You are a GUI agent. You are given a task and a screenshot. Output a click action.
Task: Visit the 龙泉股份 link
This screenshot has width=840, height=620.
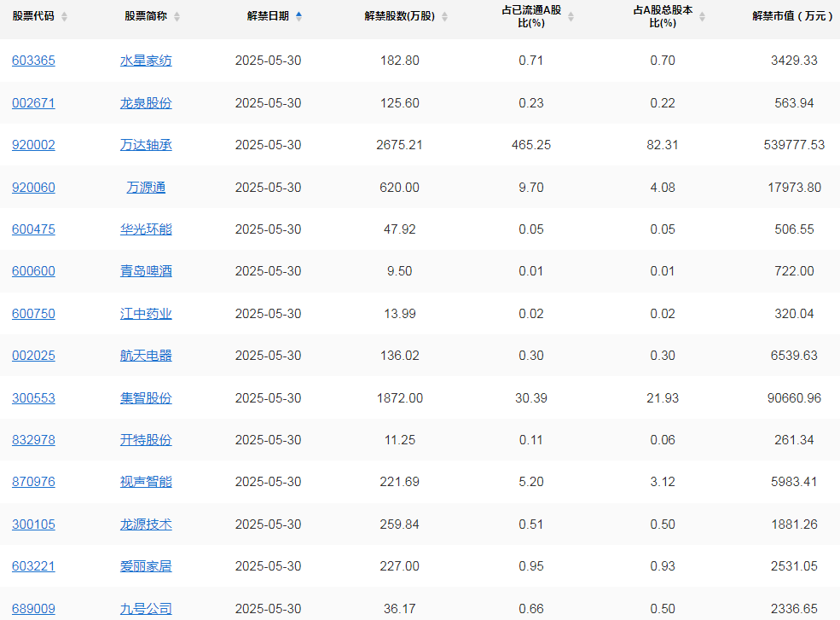coord(146,103)
